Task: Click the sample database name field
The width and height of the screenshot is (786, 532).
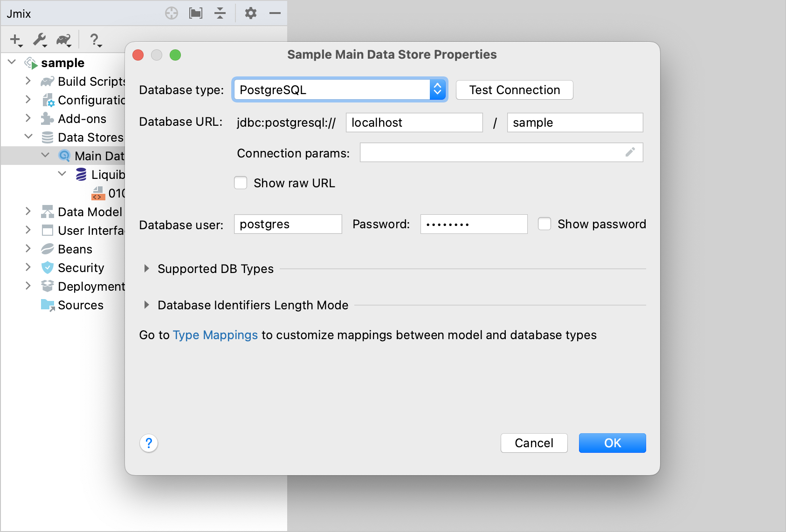Action: click(575, 123)
